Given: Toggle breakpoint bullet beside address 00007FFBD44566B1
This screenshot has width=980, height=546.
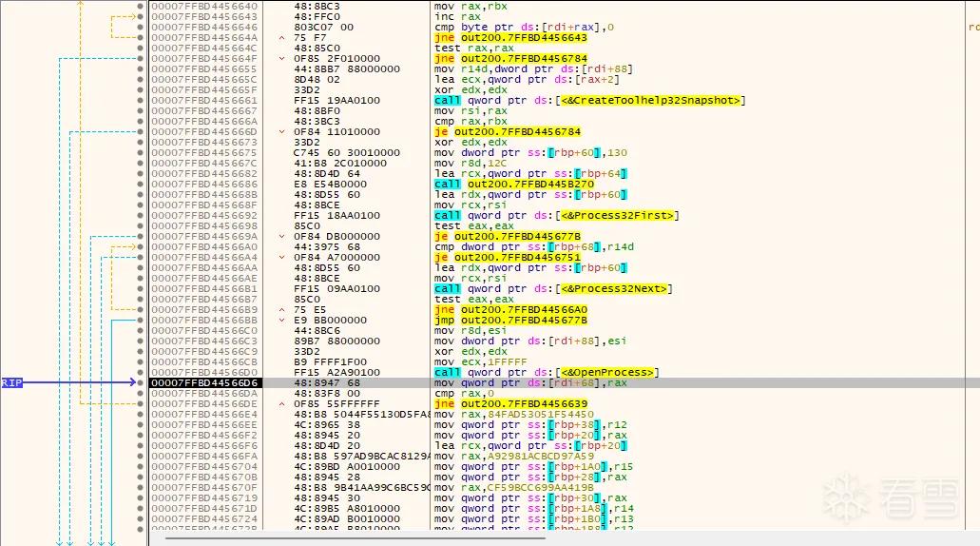Looking at the screenshot, I should [140, 288].
